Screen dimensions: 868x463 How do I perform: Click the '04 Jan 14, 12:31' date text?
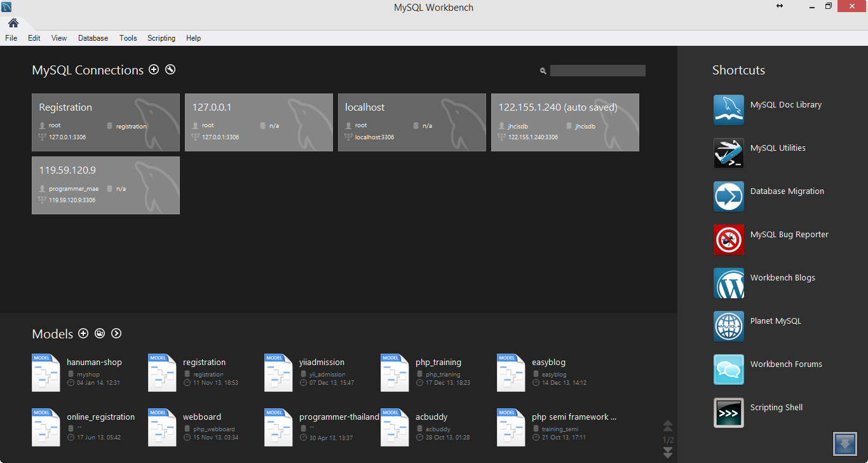tap(98, 383)
